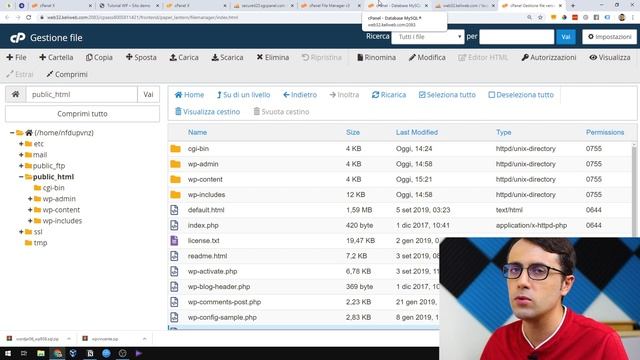Select the wp-config-sample.php file

222,317
